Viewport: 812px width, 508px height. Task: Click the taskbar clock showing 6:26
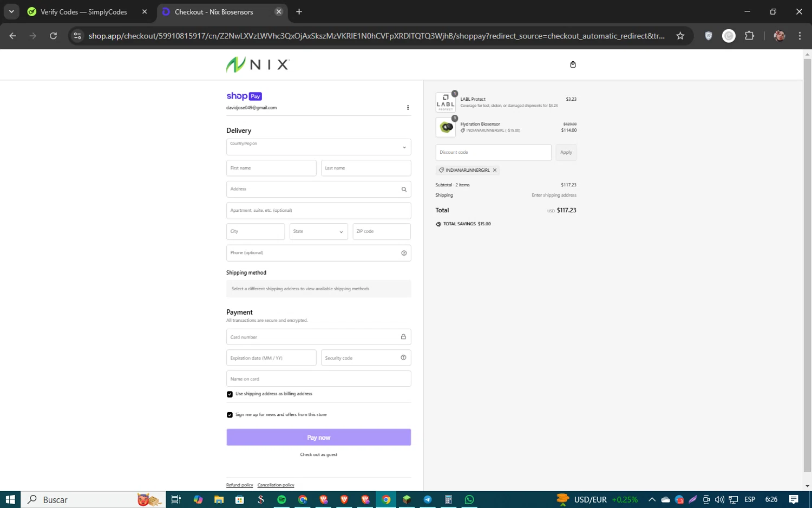click(771, 499)
